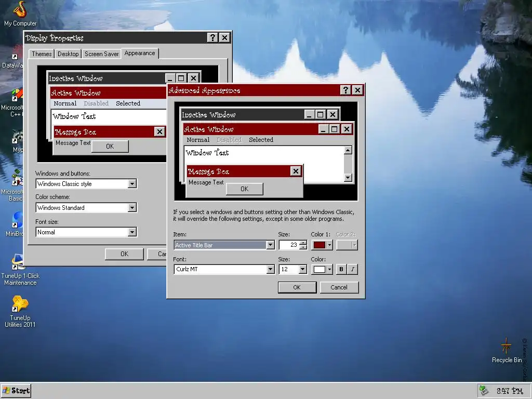Click the Window Text area in Display Properties preview
Image resolution: width=532 pixels, height=399 pixels.
pos(74,116)
